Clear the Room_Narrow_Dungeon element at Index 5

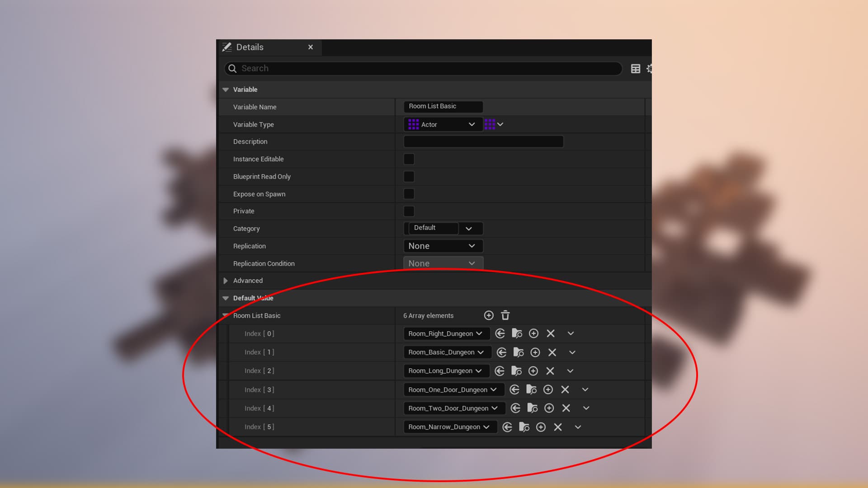(558, 427)
